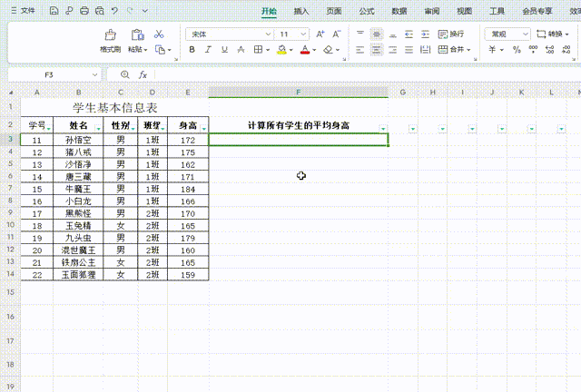Apply the red font color A
Screen dimensions: 581x392
pyautogui.click(x=305, y=50)
